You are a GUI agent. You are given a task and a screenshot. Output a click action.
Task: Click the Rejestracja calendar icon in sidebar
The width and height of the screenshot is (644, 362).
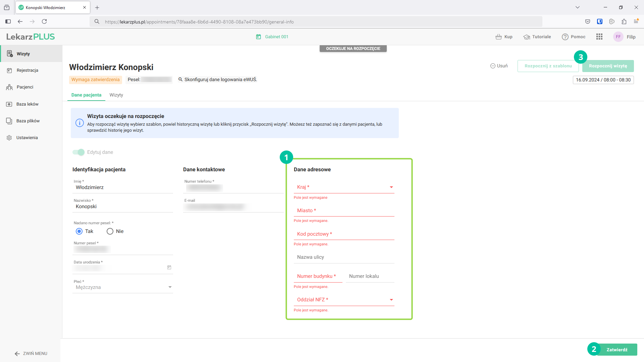pos(9,70)
